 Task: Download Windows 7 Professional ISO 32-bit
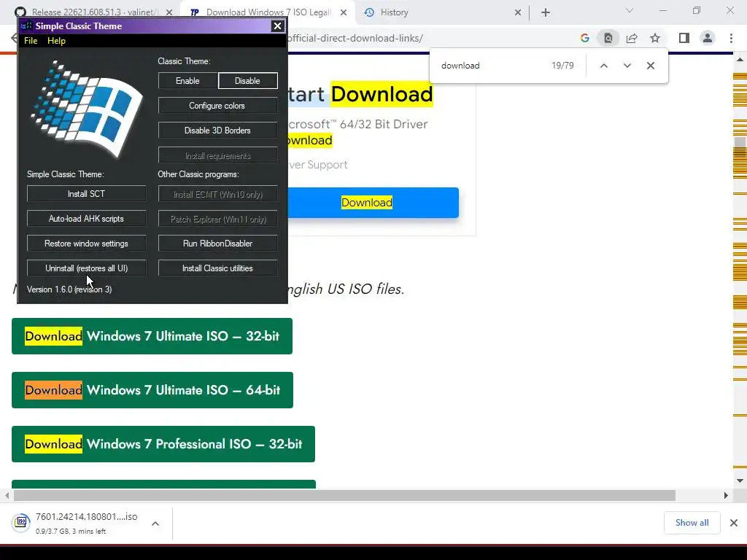(163, 444)
